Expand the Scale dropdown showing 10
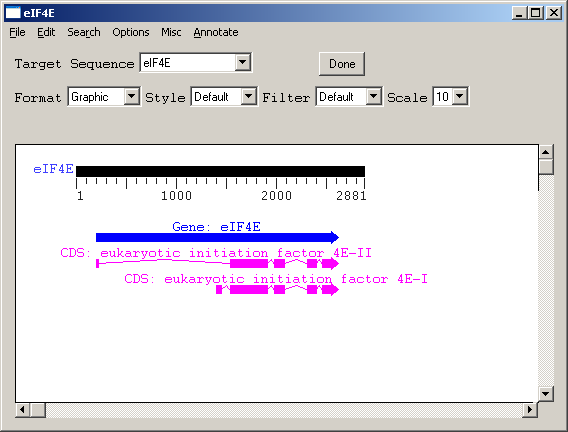Screen dimensions: 568x432 460,97
